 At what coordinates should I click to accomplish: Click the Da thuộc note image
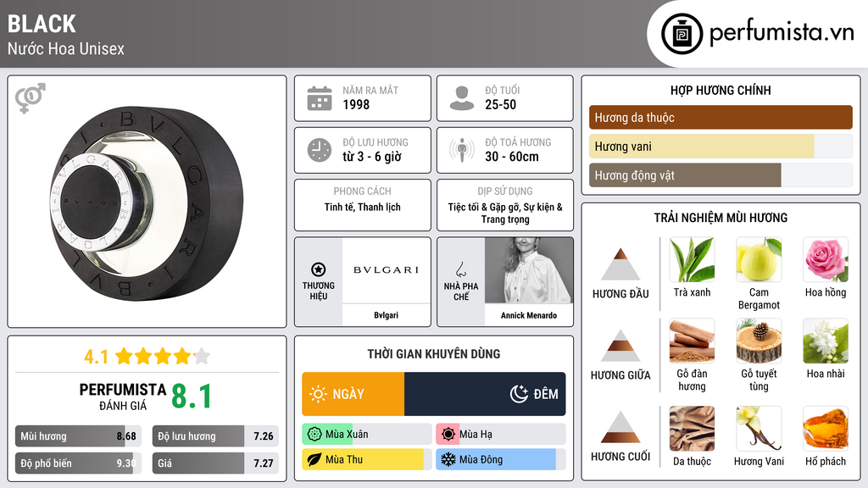[692, 429]
